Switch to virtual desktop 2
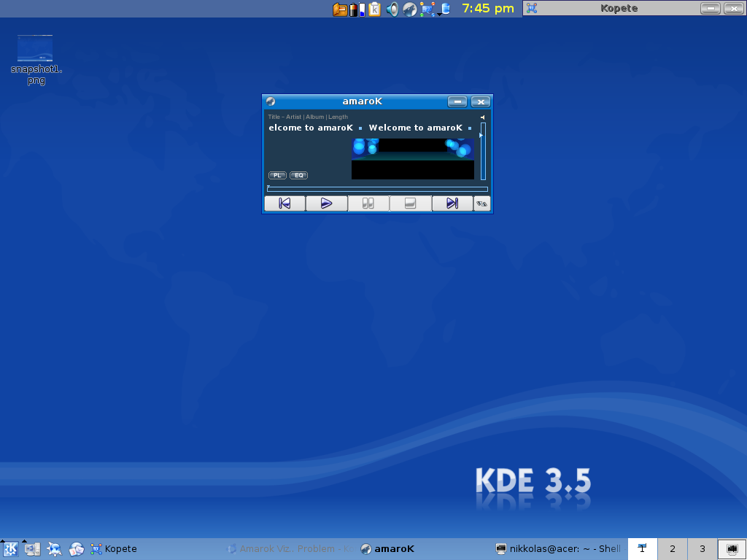The width and height of the screenshot is (747, 560). point(672,549)
